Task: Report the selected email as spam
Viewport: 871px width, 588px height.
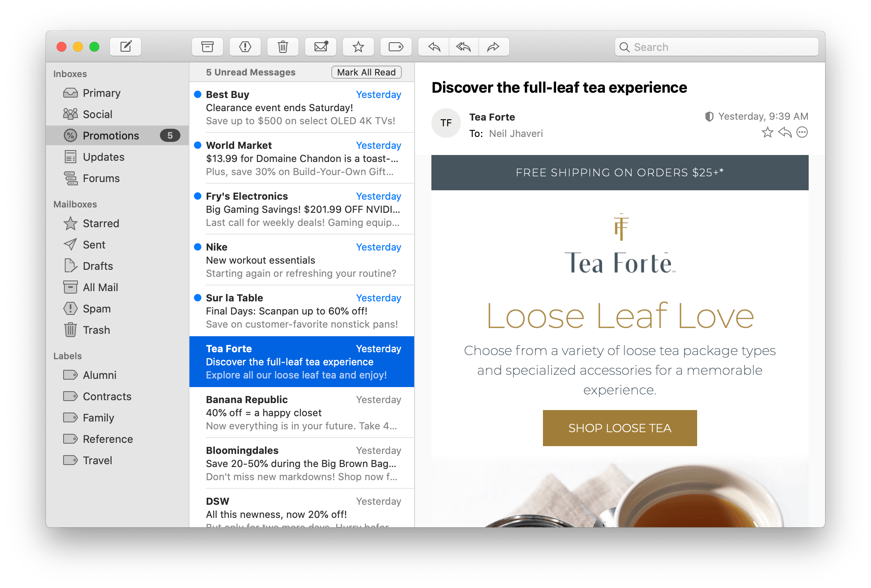Action: click(x=245, y=46)
